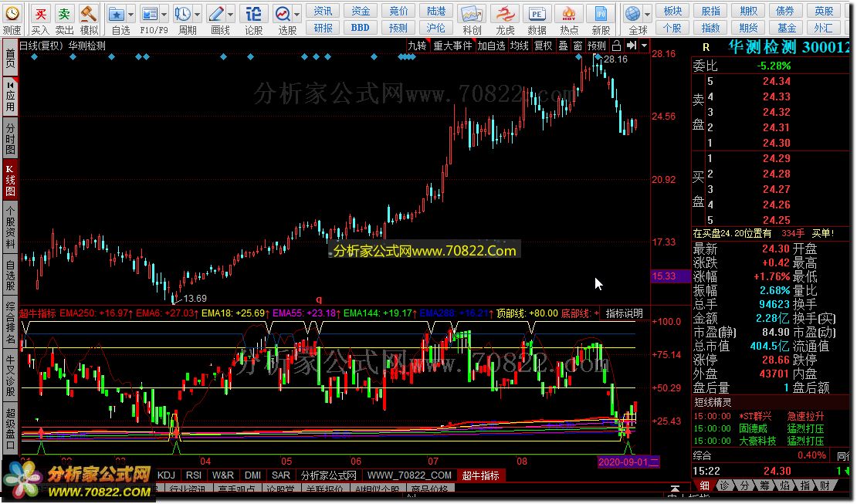Click the 资讯 news button

pos(323,11)
